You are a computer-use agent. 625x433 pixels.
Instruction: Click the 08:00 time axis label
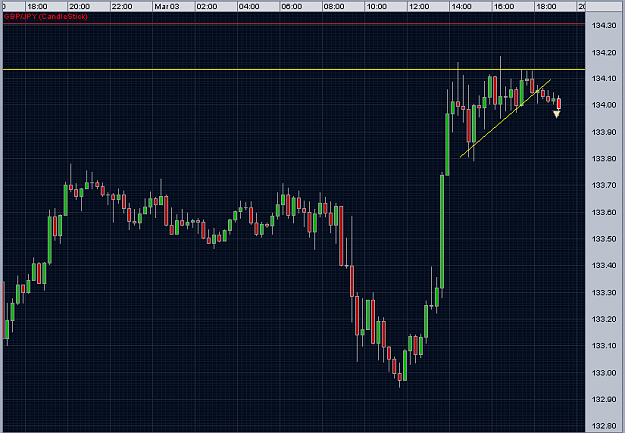334,6
